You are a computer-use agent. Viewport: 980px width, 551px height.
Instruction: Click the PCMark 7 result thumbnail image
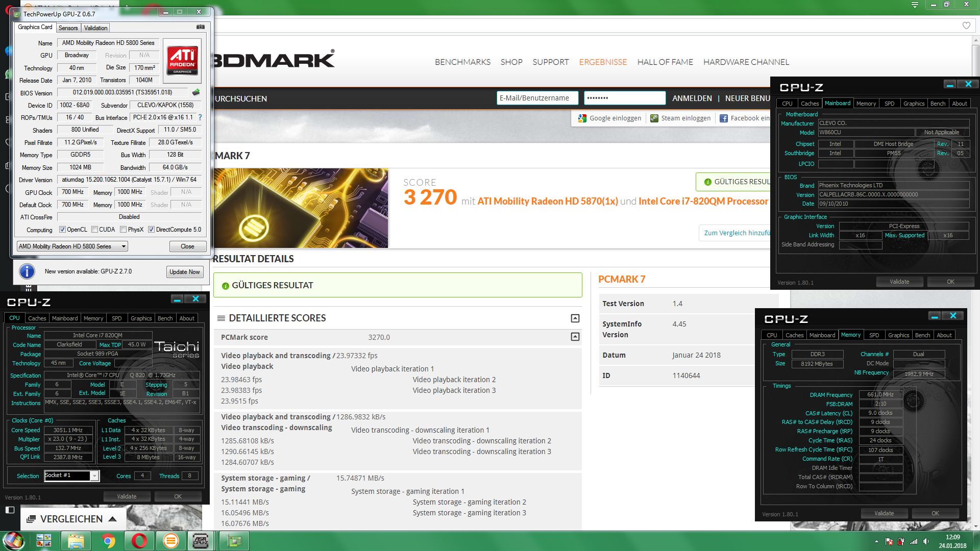[301, 208]
